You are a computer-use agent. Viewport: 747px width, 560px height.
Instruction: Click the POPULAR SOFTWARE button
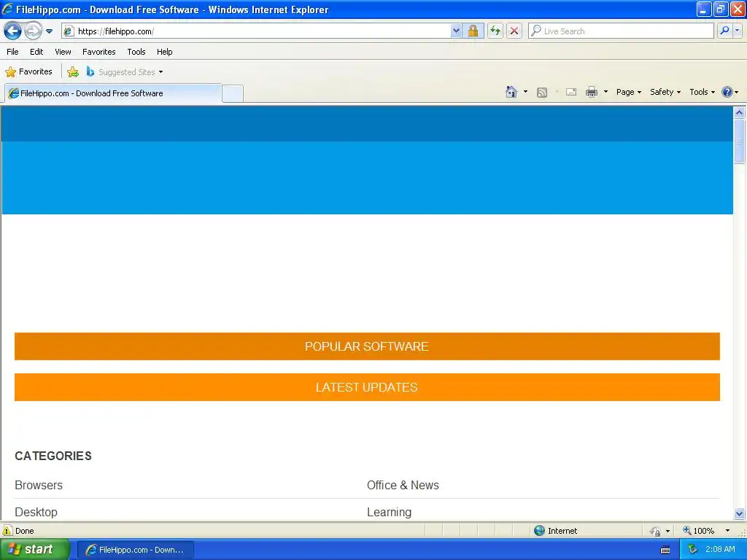click(367, 346)
